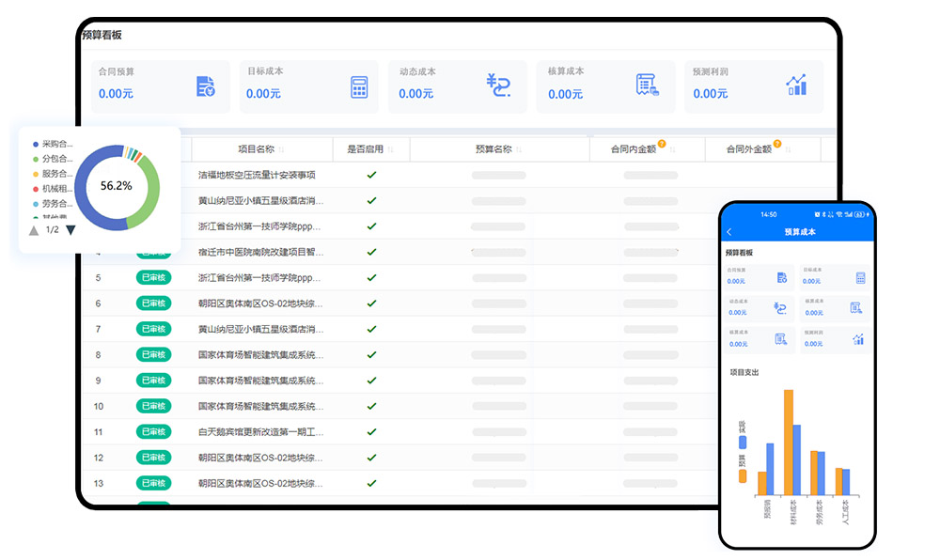940x560 pixels.
Task: Click the 是否启用 checkmark in row 6
Action: pos(371,303)
